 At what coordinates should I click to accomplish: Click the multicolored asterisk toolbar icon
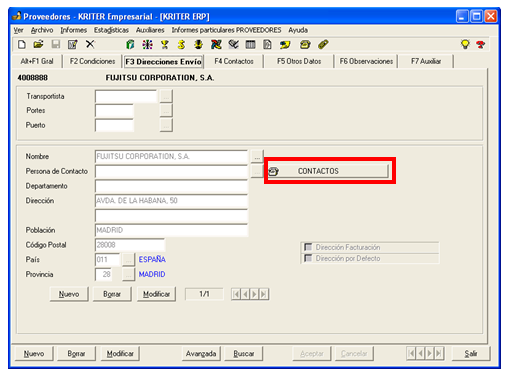pyautogui.click(x=147, y=44)
